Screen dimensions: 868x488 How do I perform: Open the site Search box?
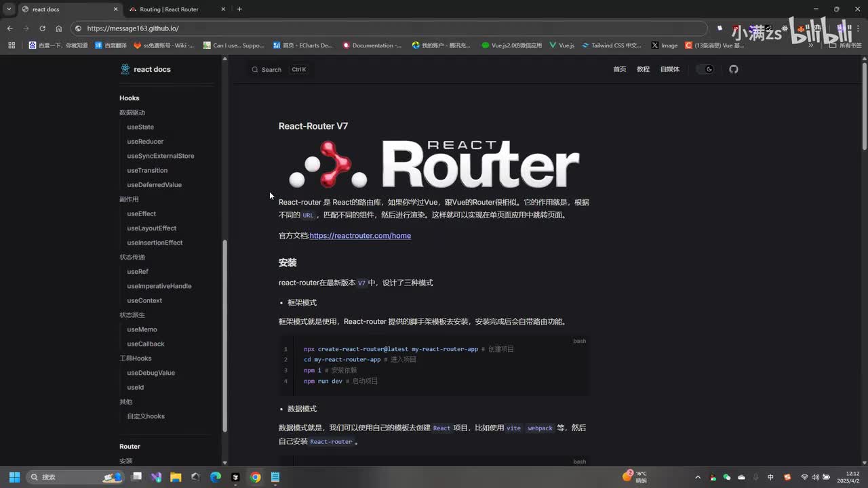tap(279, 69)
